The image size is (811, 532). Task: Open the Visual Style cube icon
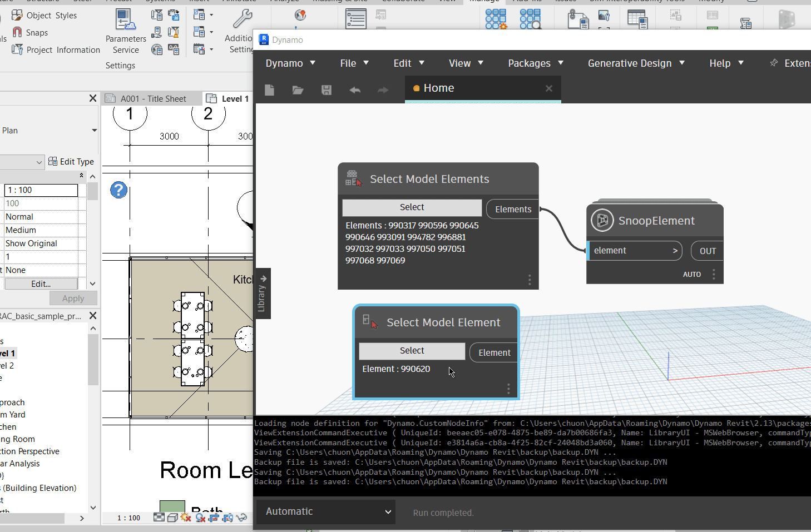click(x=172, y=518)
